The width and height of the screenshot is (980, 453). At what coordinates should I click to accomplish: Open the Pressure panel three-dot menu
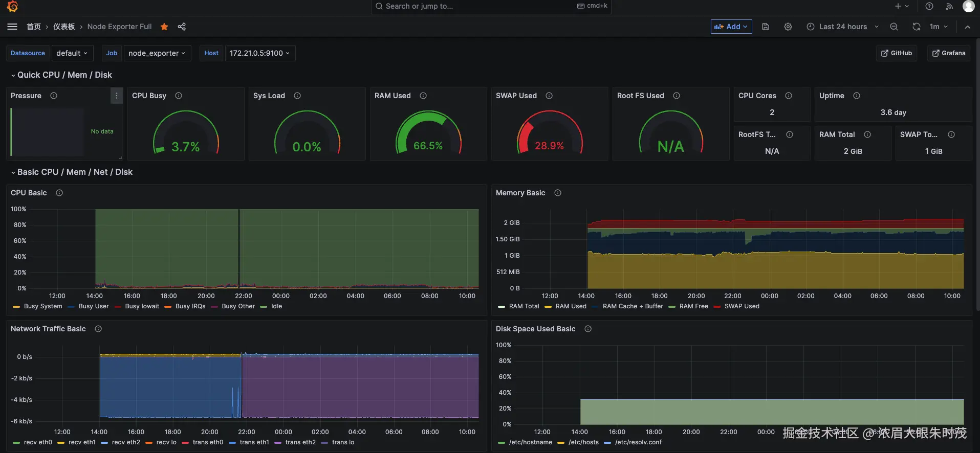point(117,96)
